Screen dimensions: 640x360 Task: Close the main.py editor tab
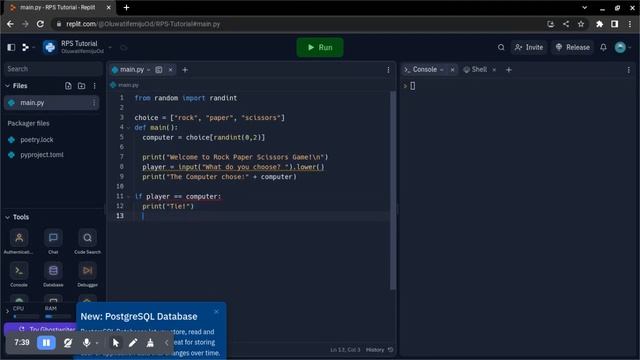(x=171, y=70)
